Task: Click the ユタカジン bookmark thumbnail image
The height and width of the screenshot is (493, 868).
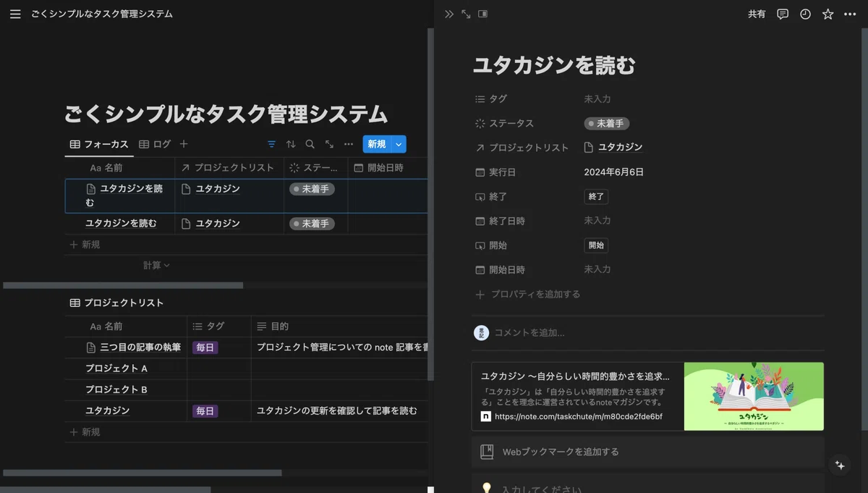Action: (754, 397)
